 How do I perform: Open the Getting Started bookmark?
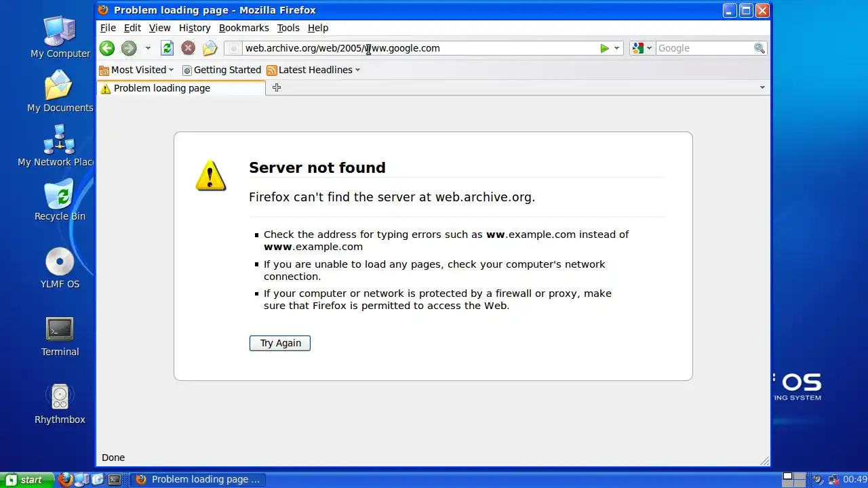click(222, 70)
